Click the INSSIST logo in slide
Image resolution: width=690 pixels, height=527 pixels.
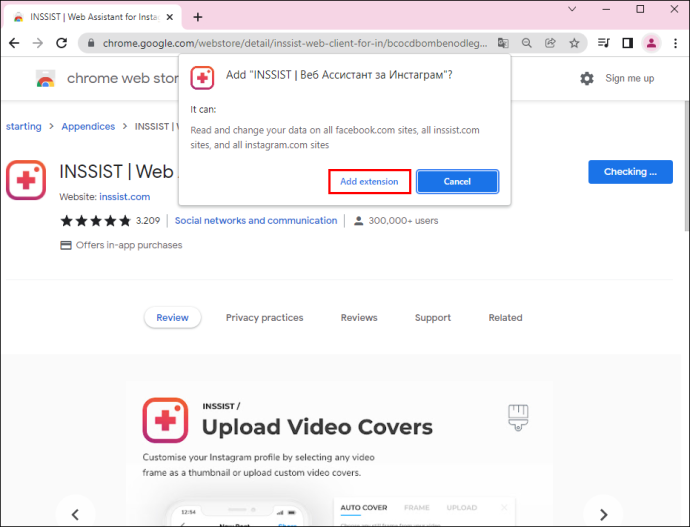[x=165, y=420]
